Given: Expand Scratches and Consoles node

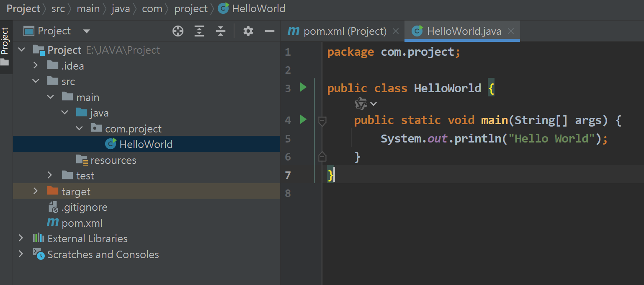Looking at the screenshot, I should point(21,254).
